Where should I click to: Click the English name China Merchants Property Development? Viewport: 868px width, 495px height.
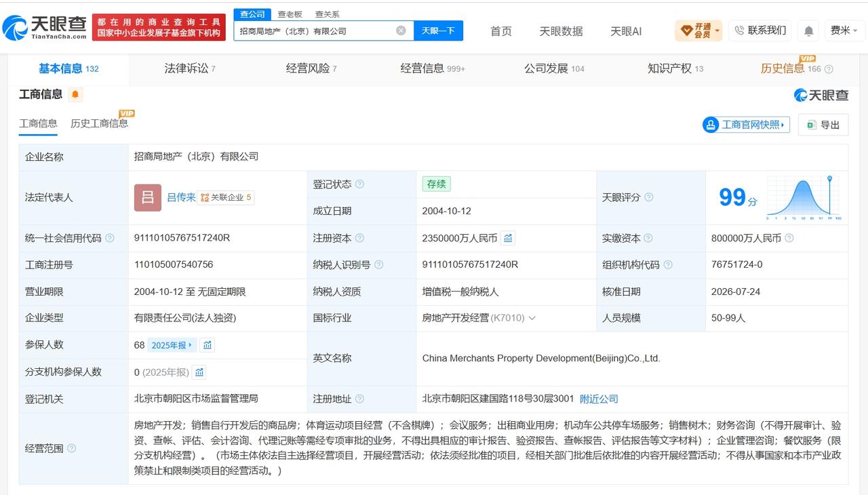pyautogui.click(x=541, y=358)
